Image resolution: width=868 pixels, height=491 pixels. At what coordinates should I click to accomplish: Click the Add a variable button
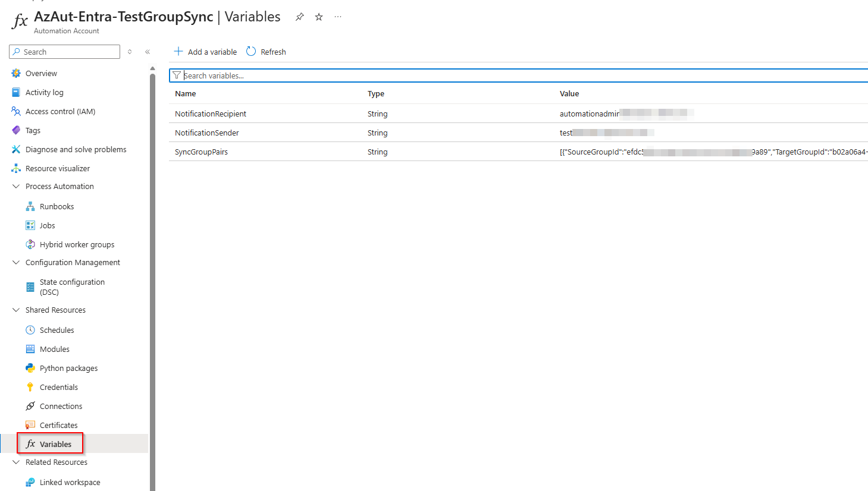205,52
